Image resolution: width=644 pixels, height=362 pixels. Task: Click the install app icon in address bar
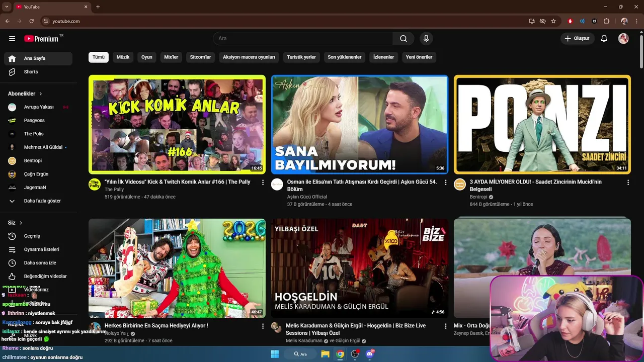(532, 21)
